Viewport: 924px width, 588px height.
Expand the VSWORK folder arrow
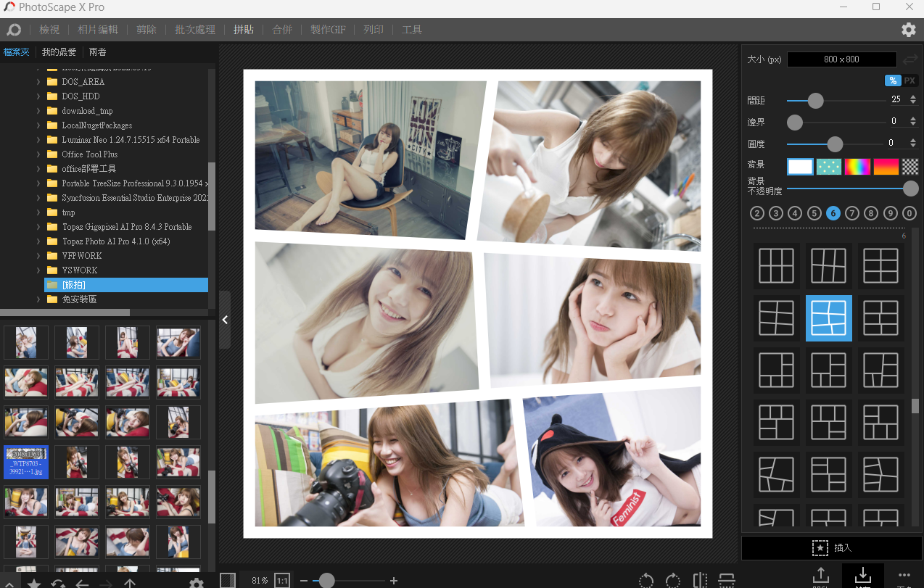38,270
